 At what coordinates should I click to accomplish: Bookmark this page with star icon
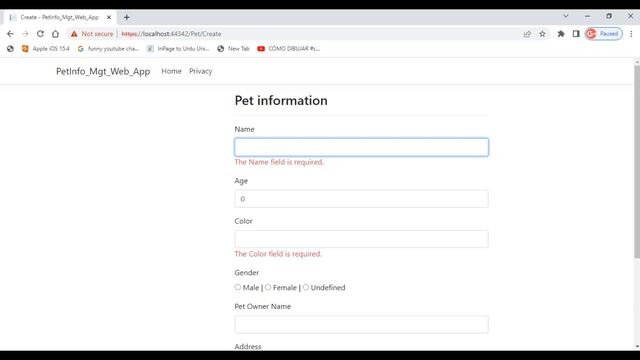pyautogui.click(x=542, y=34)
